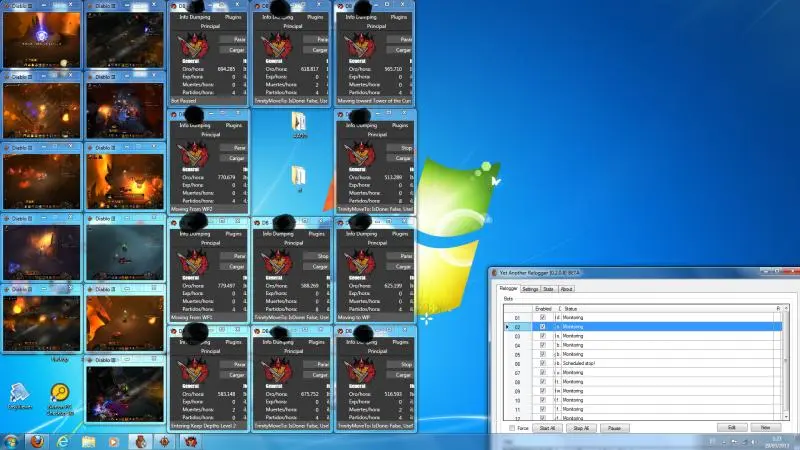Click the Bots list scrollbar down arrow
800x450 pixels.
point(786,417)
